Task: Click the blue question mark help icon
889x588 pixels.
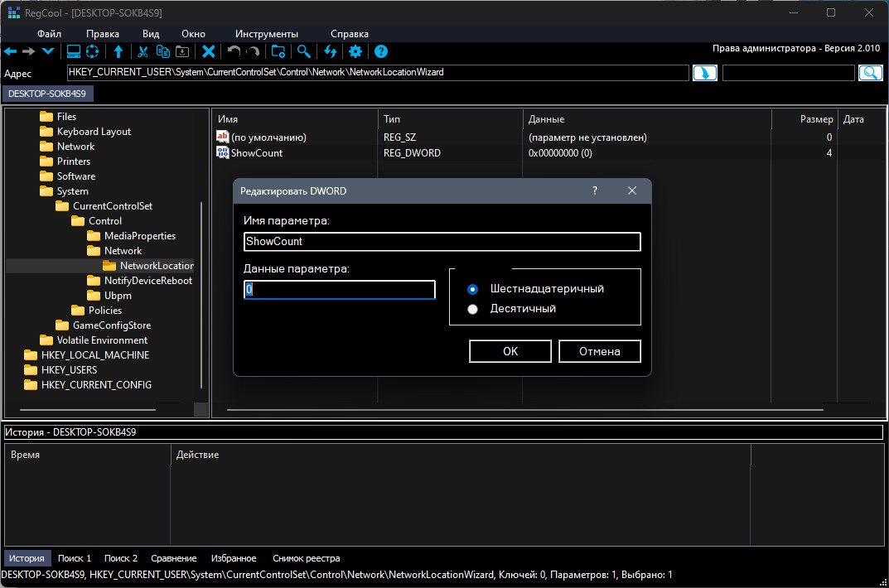Action: pyautogui.click(x=381, y=51)
